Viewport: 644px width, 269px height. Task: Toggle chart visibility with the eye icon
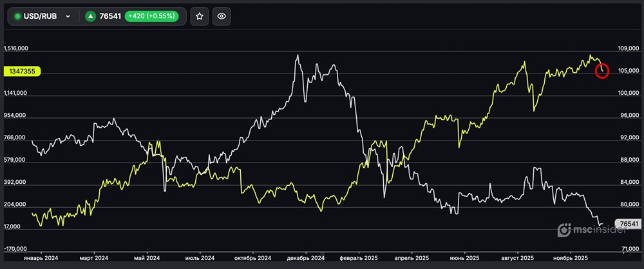tap(222, 16)
